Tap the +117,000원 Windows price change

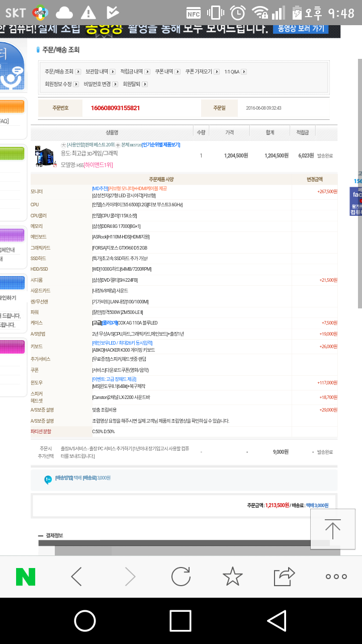[x=327, y=383]
